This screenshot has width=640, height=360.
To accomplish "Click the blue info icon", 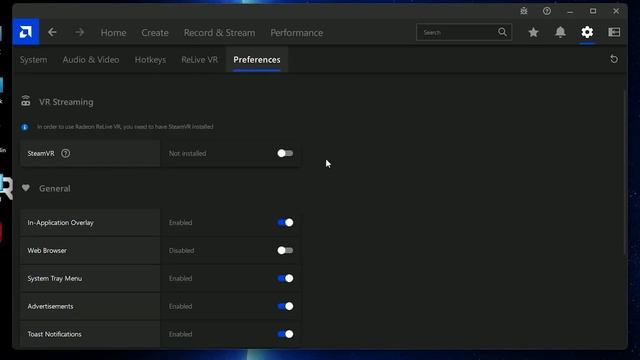I will [24, 127].
